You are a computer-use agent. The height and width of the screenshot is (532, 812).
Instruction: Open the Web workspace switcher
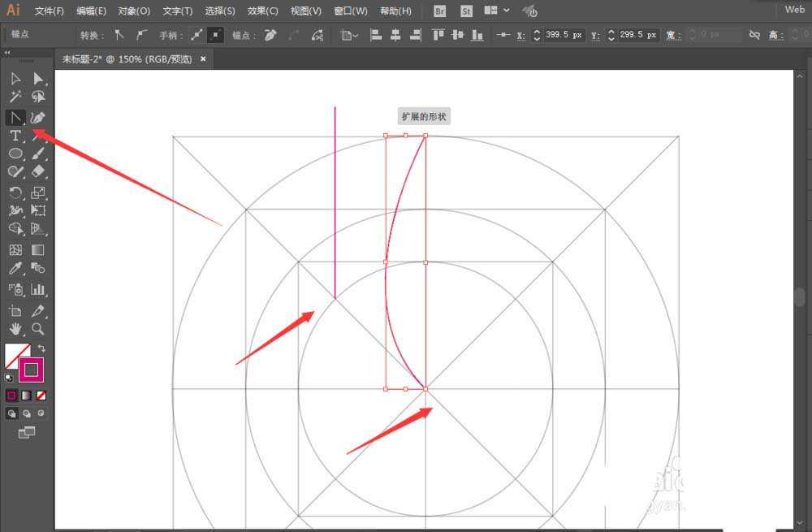click(x=794, y=9)
